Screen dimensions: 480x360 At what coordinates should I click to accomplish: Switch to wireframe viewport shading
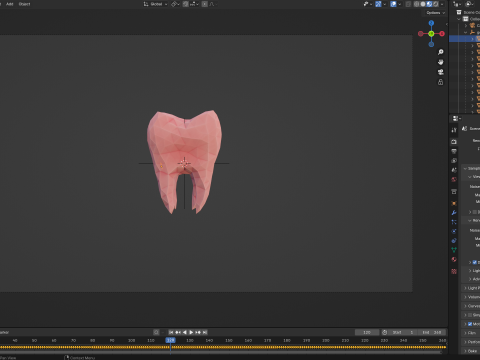[417, 4]
